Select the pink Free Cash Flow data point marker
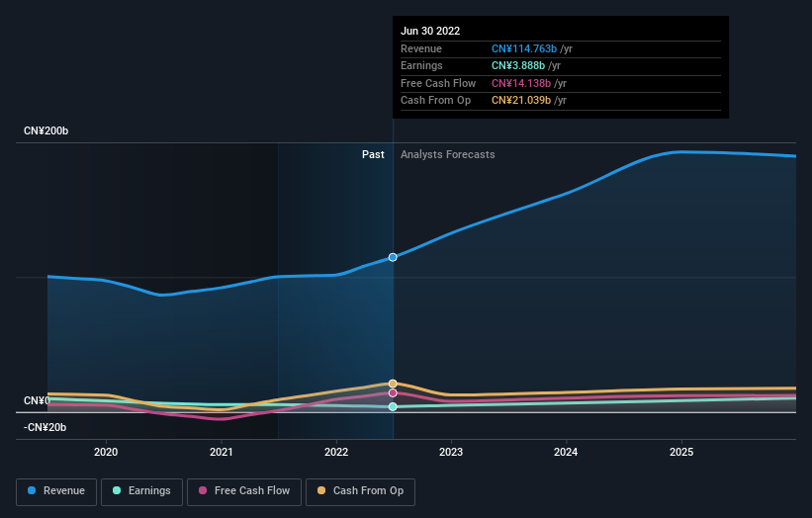Viewport: 812px width, 518px height. pyautogui.click(x=393, y=393)
